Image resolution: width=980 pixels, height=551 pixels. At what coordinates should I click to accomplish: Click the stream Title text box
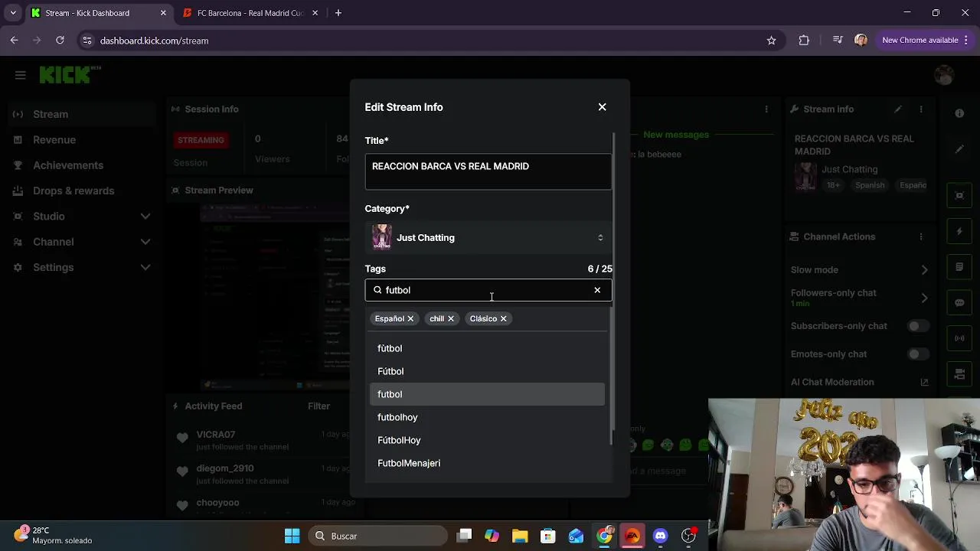(488, 171)
